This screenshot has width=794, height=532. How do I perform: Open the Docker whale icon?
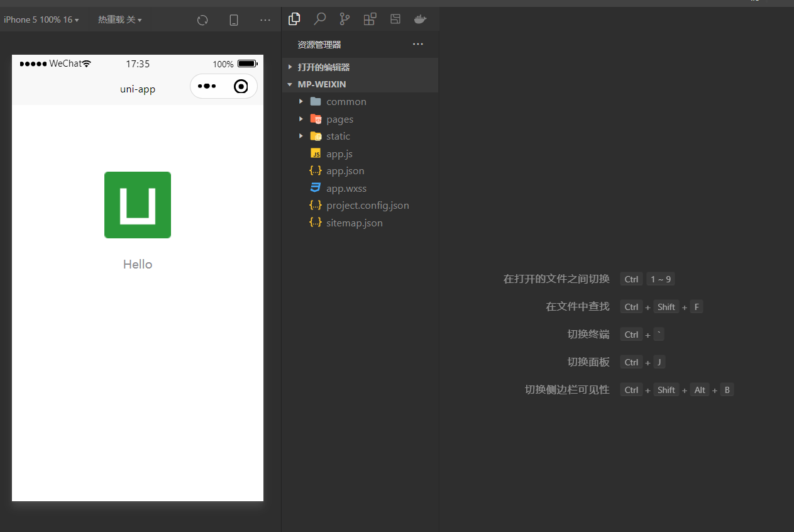coord(420,19)
